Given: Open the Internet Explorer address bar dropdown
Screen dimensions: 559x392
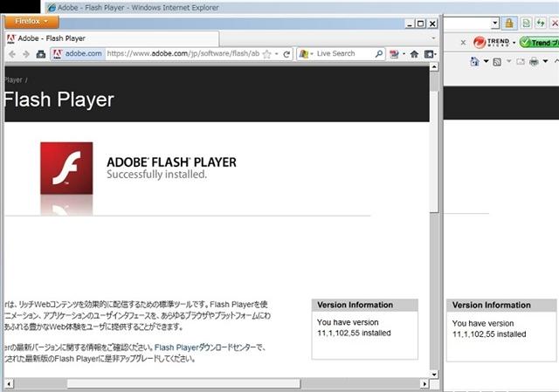Looking at the screenshot, I should tap(495, 24).
